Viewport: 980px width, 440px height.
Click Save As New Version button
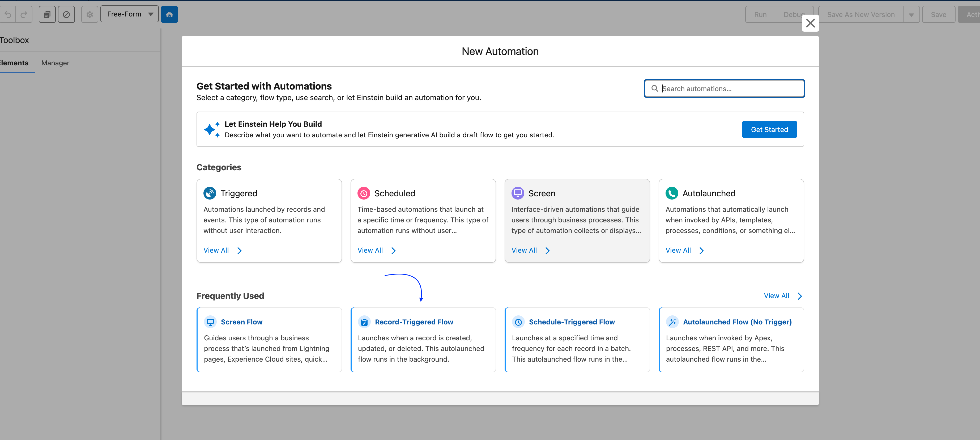pyautogui.click(x=861, y=14)
